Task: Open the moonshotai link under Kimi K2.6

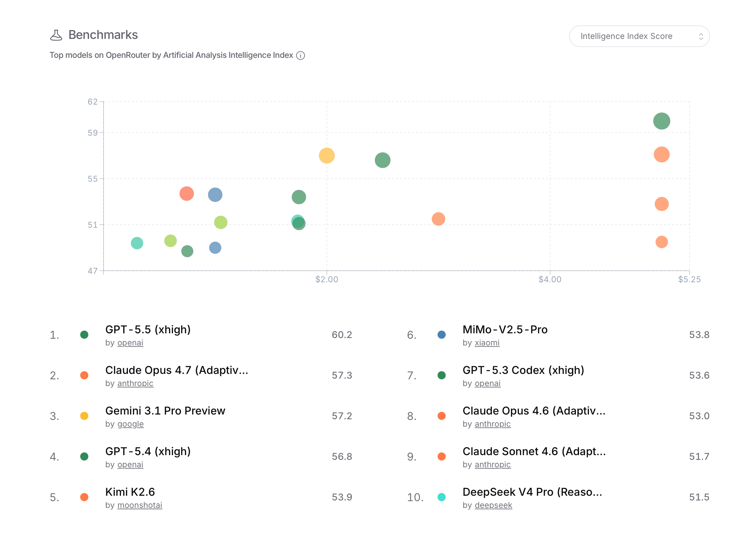Action: pos(140,505)
